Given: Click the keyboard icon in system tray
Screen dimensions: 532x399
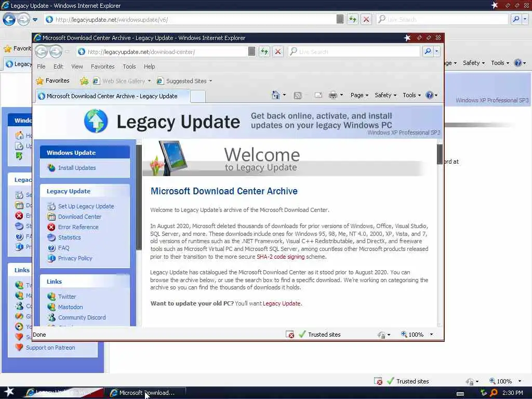Looking at the screenshot, I should (x=460, y=394).
